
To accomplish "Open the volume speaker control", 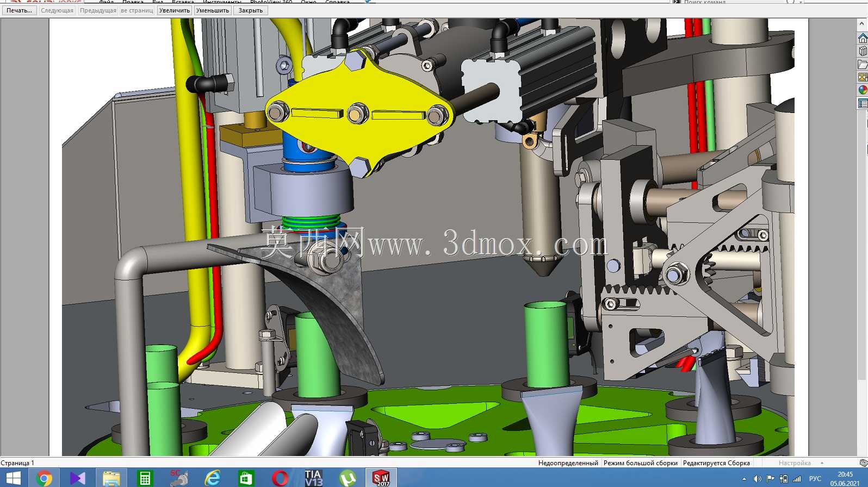I will point(757,479).
